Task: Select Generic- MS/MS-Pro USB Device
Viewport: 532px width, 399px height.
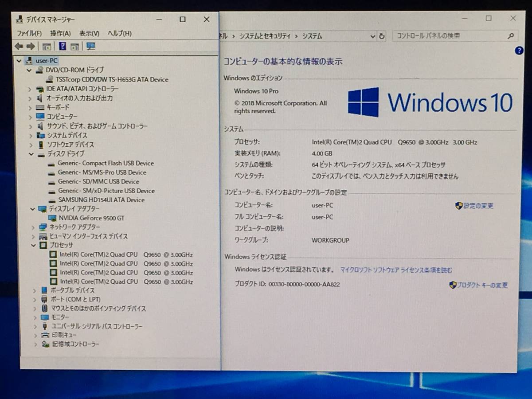Action: (102, 172)
